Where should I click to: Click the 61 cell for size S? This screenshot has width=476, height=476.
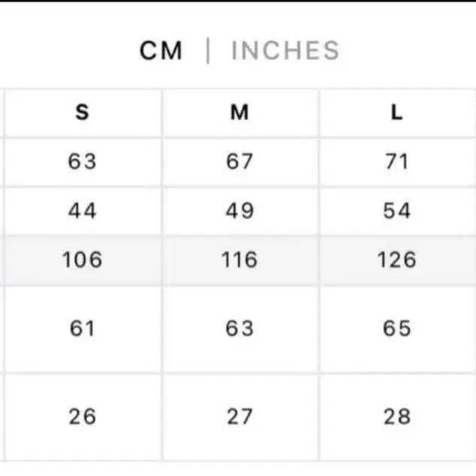[x=83, y=329]
